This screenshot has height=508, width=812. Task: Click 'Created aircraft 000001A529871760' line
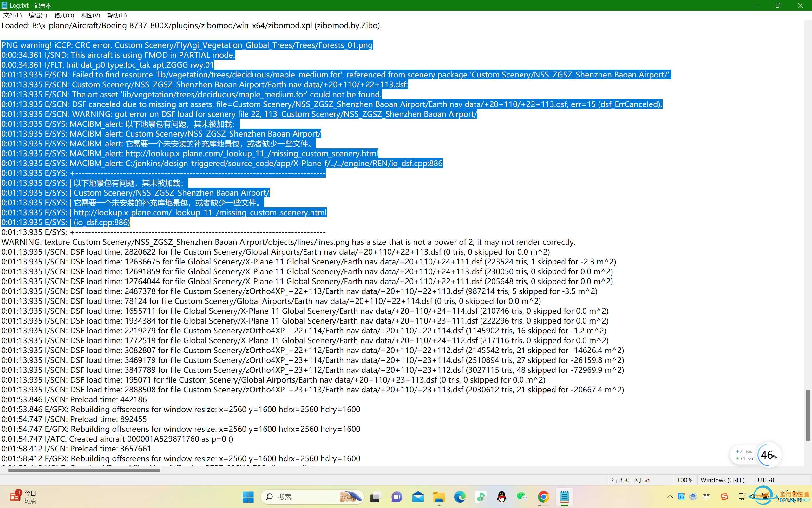(x=117, y=439)
